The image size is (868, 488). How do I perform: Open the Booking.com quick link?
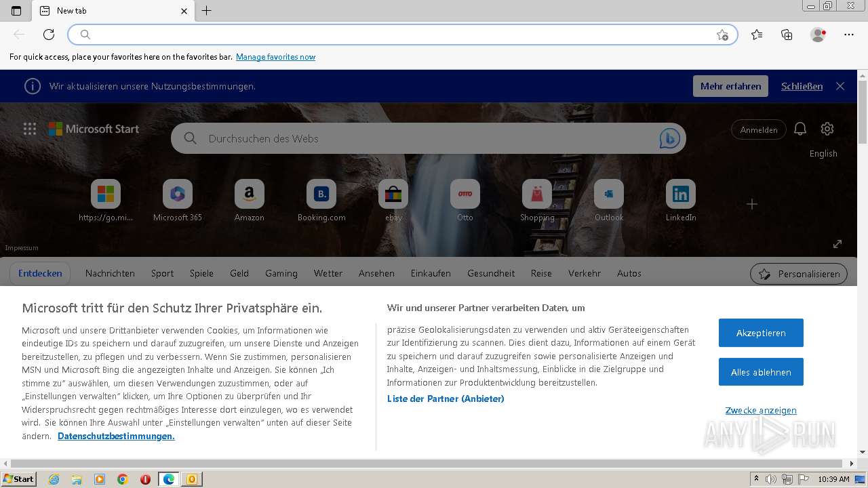321,201
